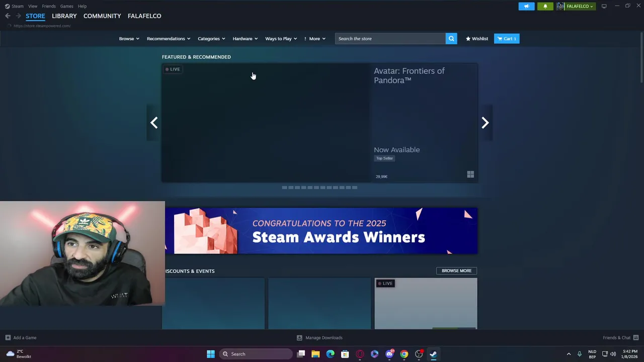
Task: Open the Friends menu
Action: tap(49, 6)
